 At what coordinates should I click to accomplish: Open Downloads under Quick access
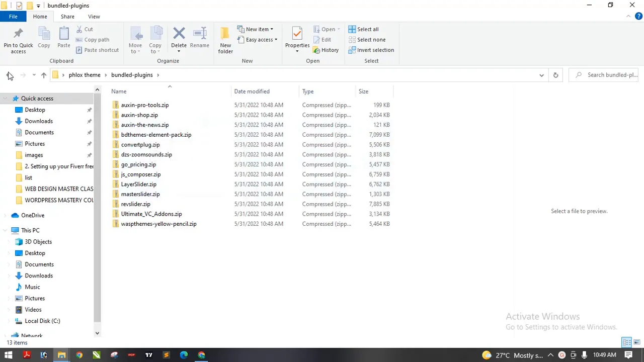point(39,121)
